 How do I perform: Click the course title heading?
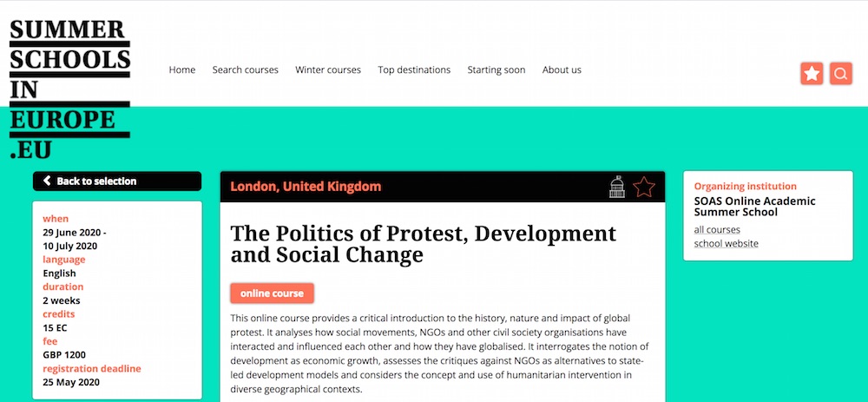423,244
